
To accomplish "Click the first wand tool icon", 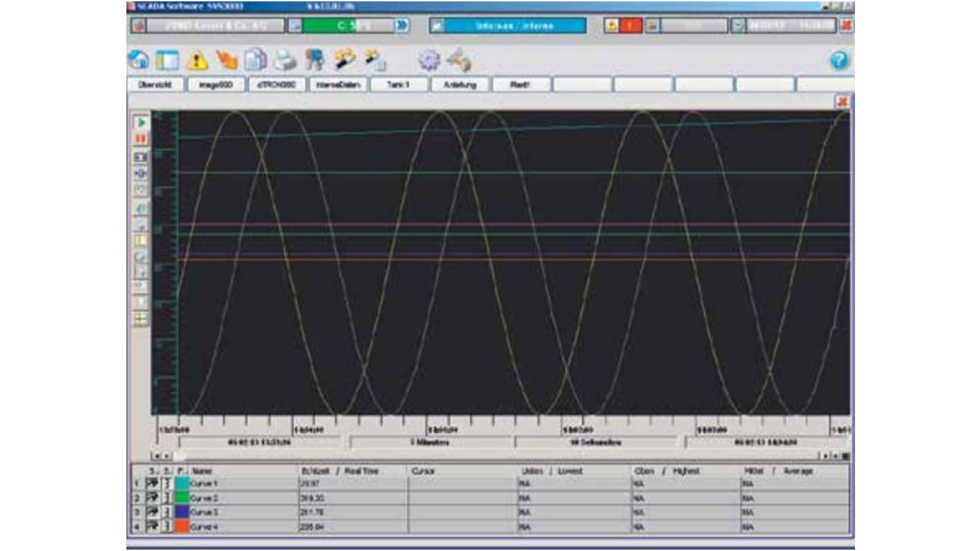I will tap(344, 60).
